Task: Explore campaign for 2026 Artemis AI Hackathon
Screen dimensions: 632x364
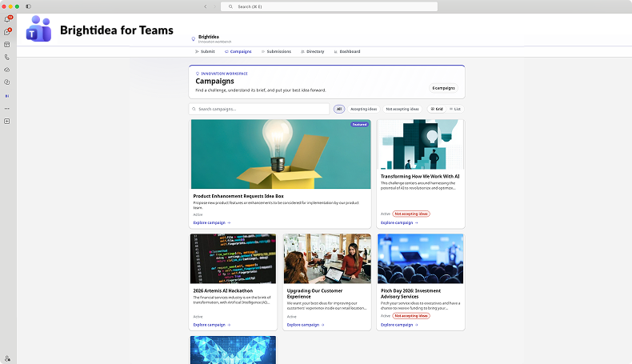Action: pos(212,325)
